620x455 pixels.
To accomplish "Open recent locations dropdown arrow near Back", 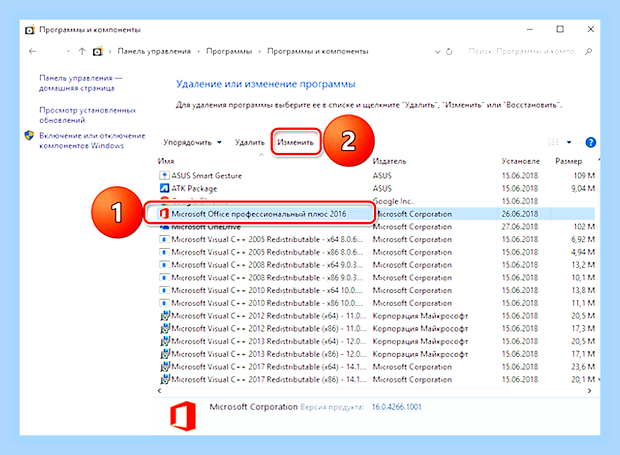I will 68,51.
